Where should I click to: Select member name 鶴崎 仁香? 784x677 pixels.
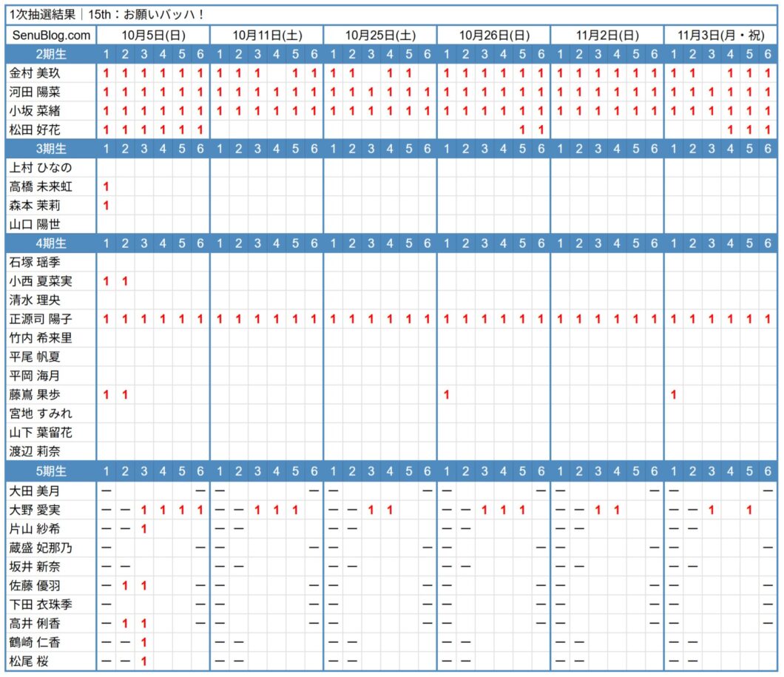pyautogui.click(x=35, y=642)
